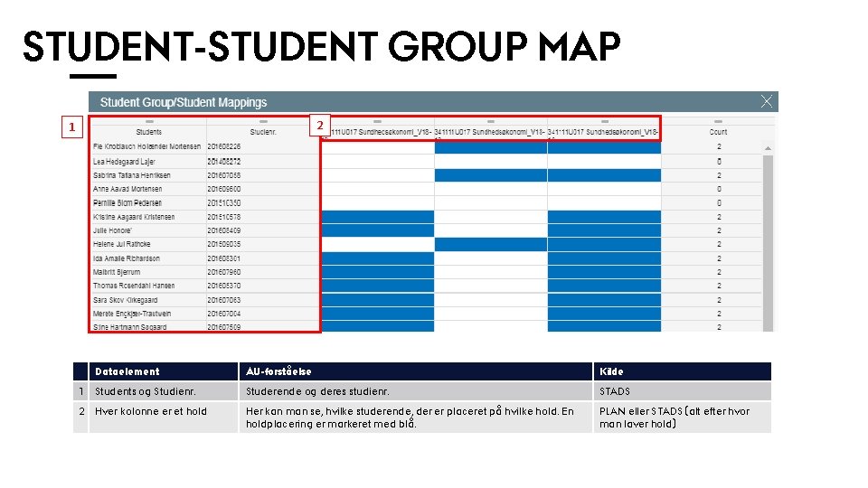Select the third Sundhedsøkonomi_V18 column header
868x488 pixels.
(603, 132)
